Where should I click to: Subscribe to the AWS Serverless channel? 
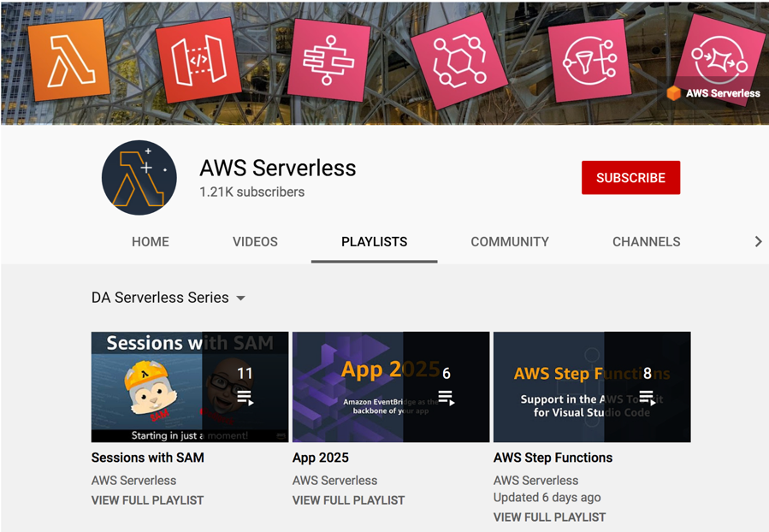point(630,178)
